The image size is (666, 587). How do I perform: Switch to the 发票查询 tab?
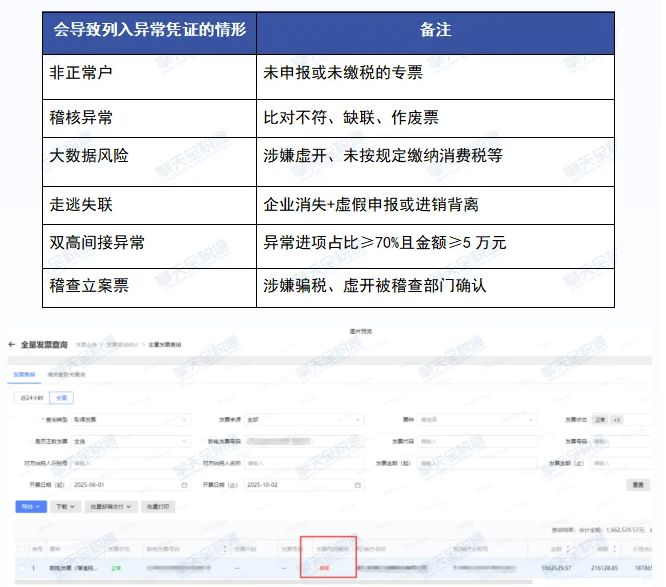[x=23, y=373]
